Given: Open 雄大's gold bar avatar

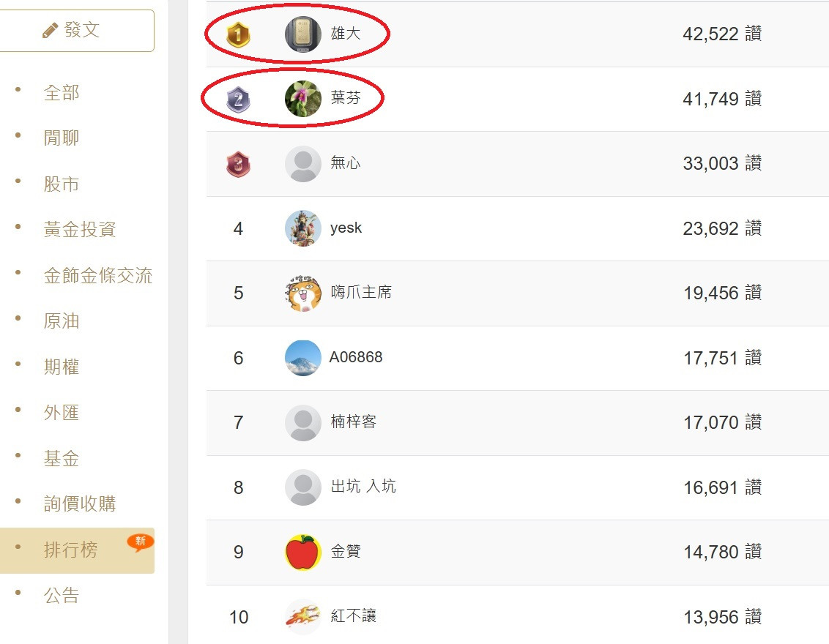Looking at the screenshot, I should click(302, 34).
